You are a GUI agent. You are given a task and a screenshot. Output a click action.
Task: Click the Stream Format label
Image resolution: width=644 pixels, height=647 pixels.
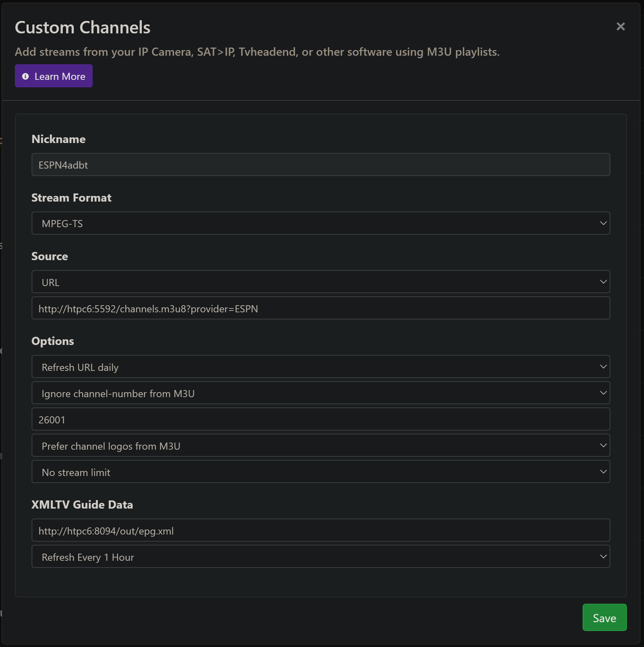(71, 198)
